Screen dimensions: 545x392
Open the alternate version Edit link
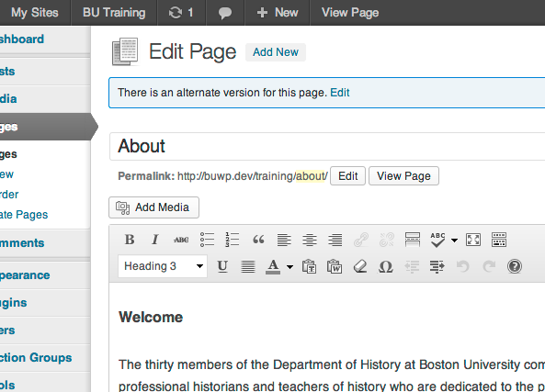(339, 93)
